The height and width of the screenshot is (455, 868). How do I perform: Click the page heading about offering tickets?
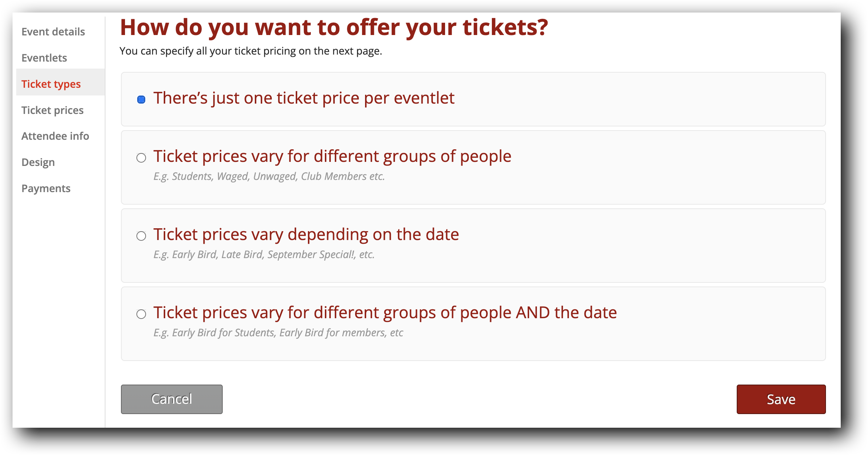click(x=334, y=27)
